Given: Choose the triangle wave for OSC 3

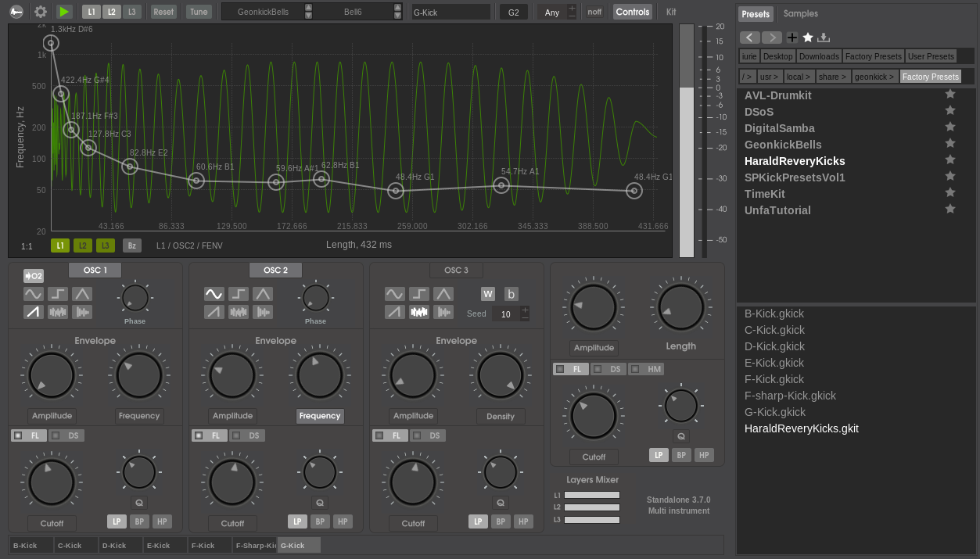Looking at the screenshot, I should [x=443, y=293].
